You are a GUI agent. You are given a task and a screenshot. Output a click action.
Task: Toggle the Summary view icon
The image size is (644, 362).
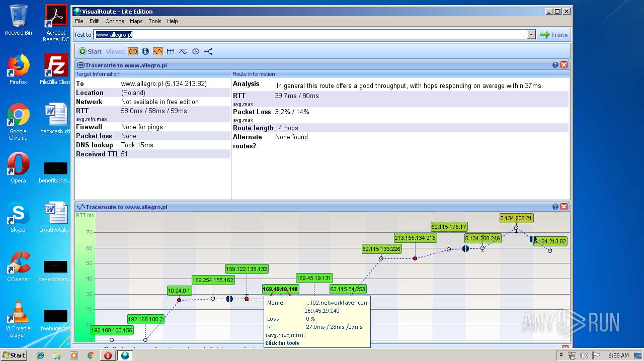(x=133, y=51)
